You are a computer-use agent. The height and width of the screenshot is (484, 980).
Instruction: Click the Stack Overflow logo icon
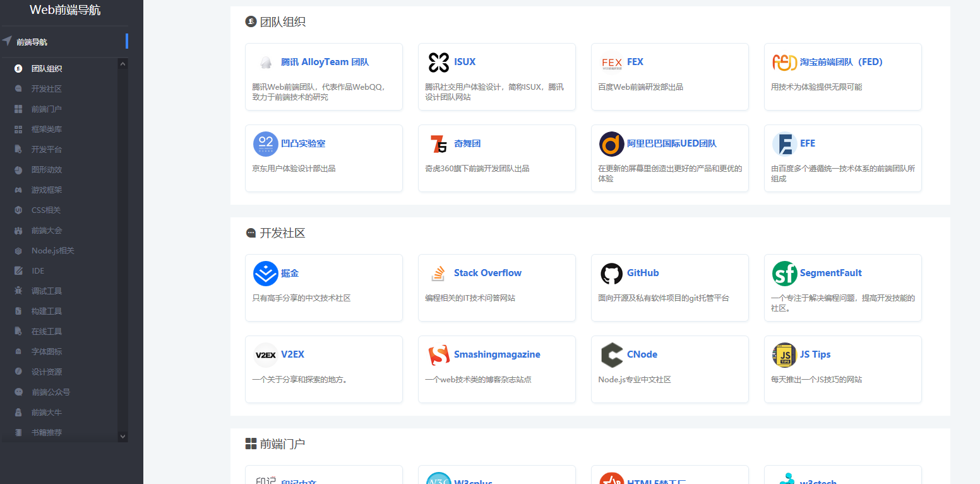click(x=439, y=274)
